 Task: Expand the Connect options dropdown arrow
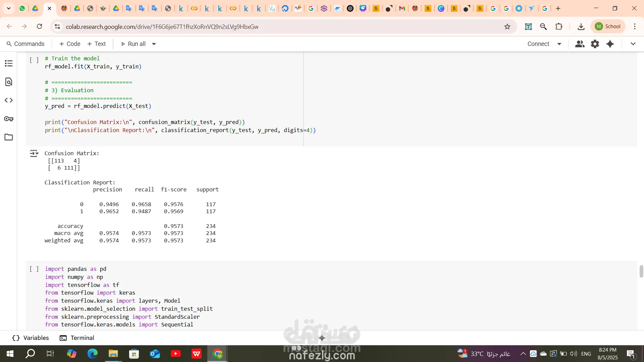[559, 44]
